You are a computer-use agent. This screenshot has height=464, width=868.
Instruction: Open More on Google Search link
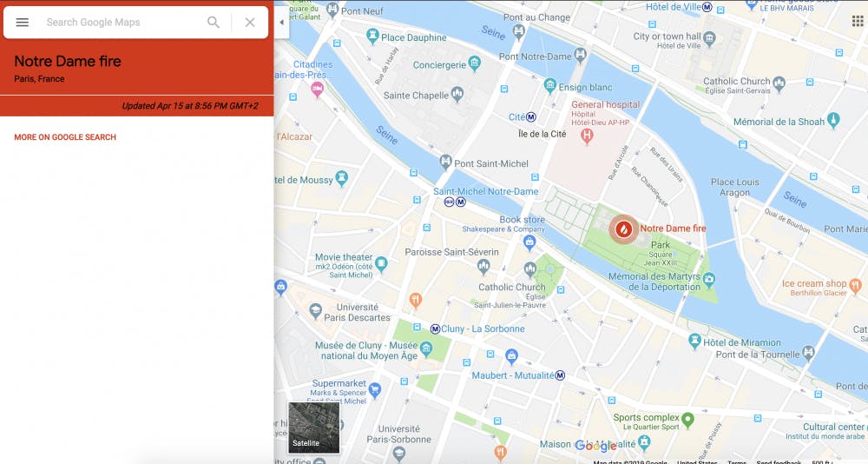click(x=65, y=137)
